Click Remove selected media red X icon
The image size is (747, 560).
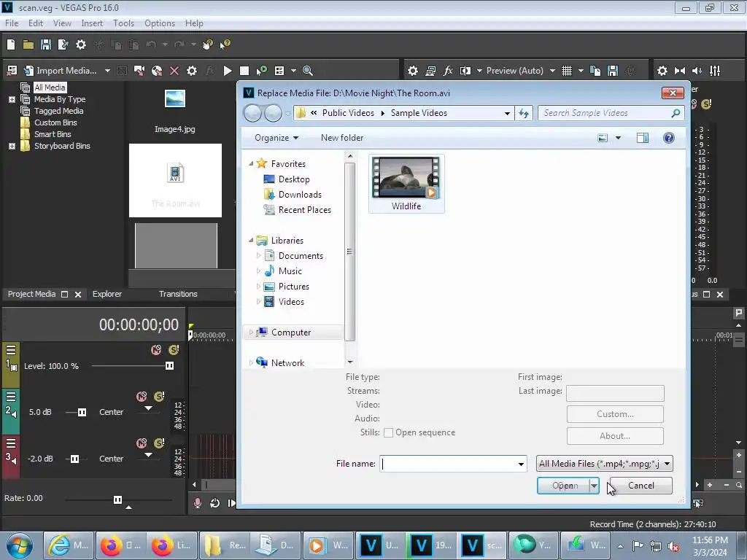tap(174, 71)
